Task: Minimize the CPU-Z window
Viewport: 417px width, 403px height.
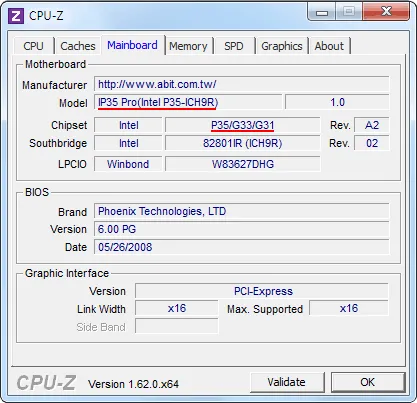Action: [x=322, y=13]
